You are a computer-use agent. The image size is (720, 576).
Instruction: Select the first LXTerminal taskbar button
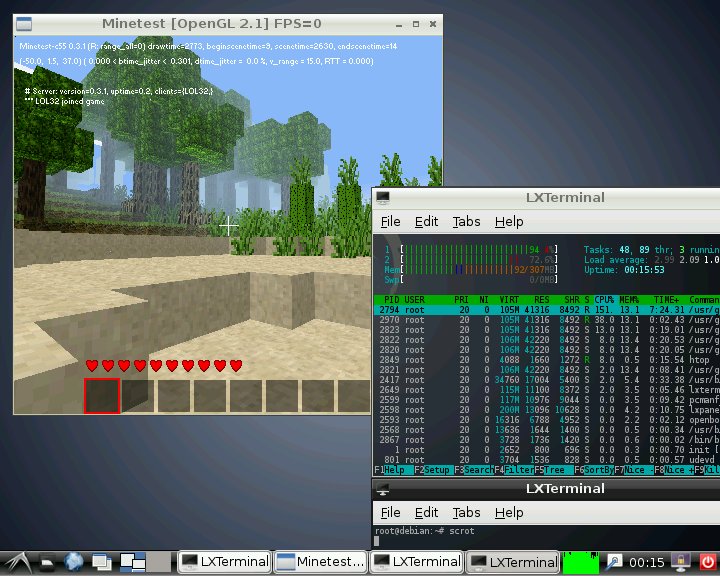[225, 562]
